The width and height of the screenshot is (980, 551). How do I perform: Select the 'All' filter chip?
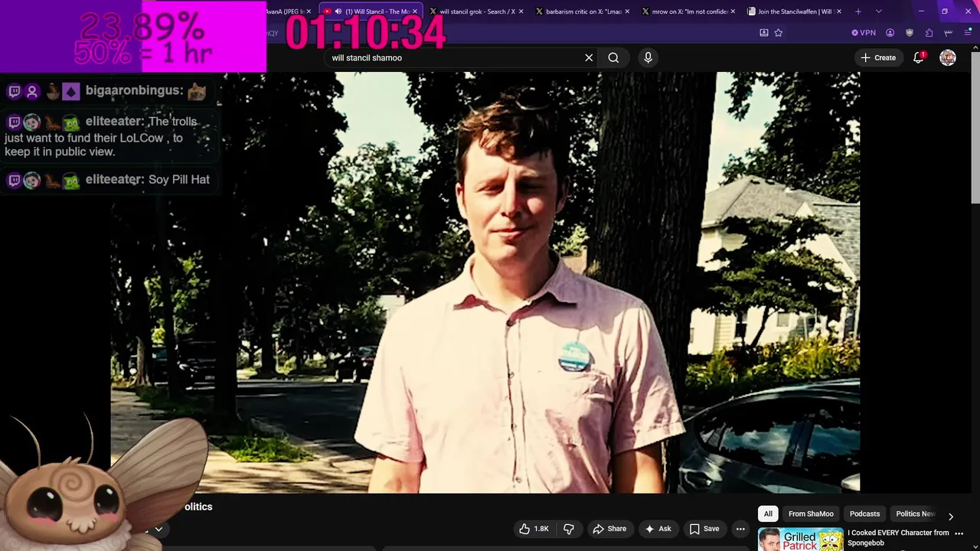pos(768,514)
